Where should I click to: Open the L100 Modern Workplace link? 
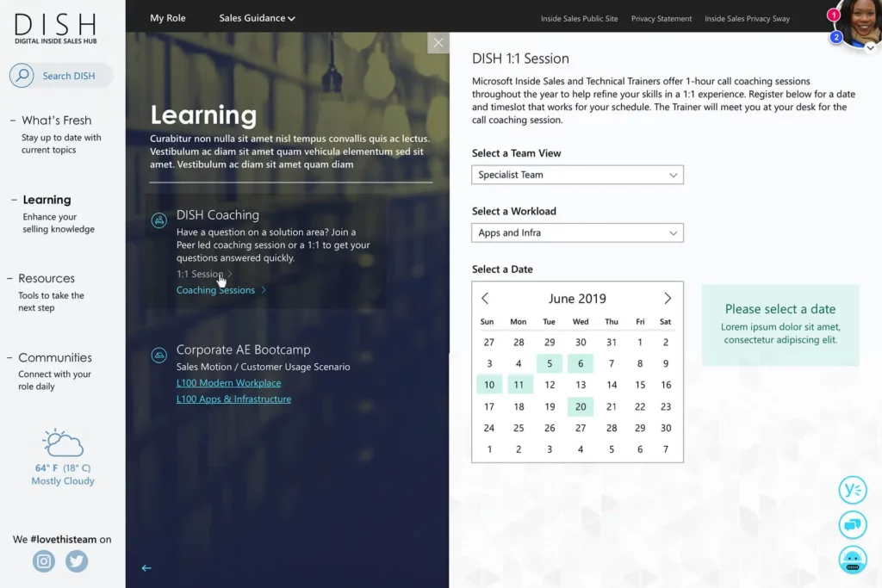click(x=228, y=383)
